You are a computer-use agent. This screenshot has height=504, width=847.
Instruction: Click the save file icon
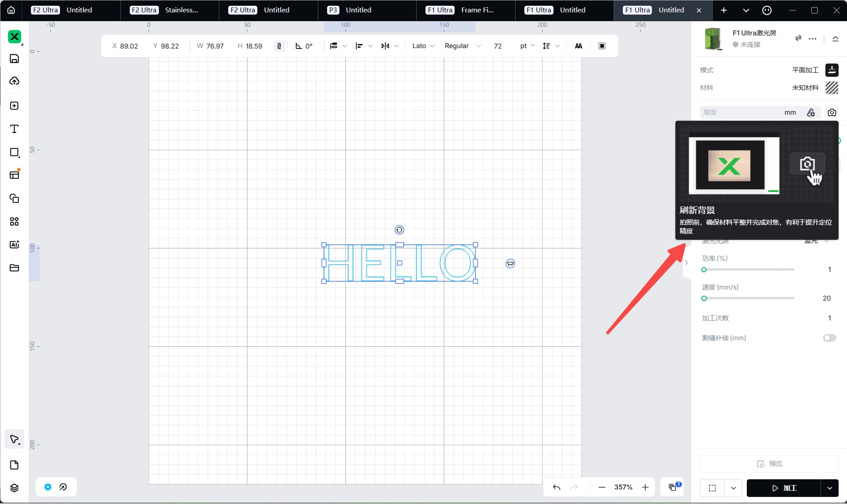pyautogui.click(x=14, y=59)
